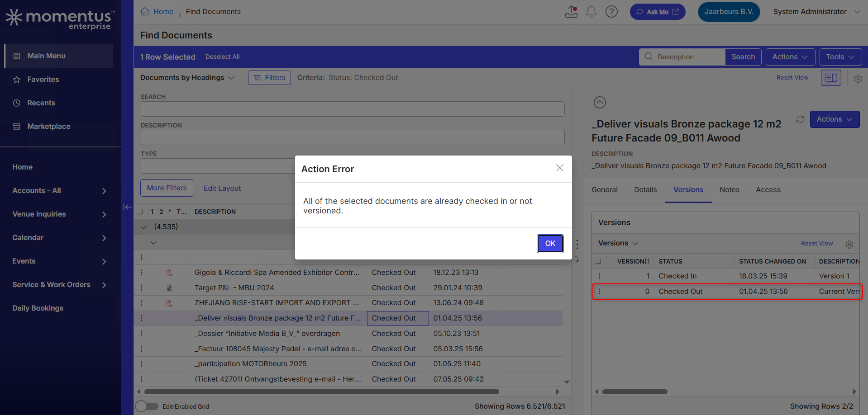Click the Versions grid horizontal scrollbar
This screenshot has width=868, height=415.
click(634, 392)
